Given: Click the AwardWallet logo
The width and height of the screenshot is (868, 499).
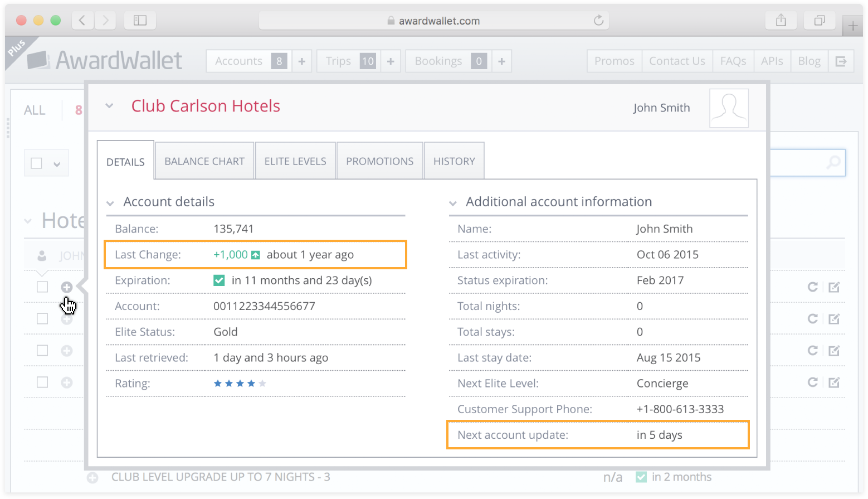Looking at the screenshot, I should coord(105,60).
